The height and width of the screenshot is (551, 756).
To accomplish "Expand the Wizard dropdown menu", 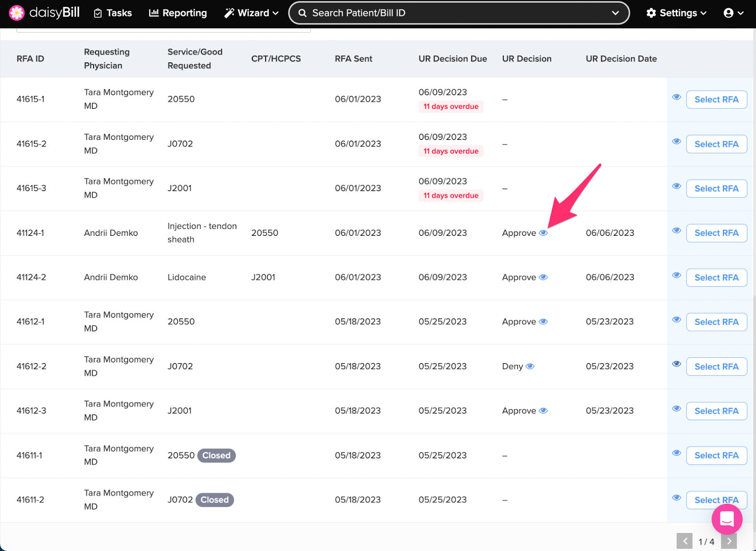I will tap(251, 13).
